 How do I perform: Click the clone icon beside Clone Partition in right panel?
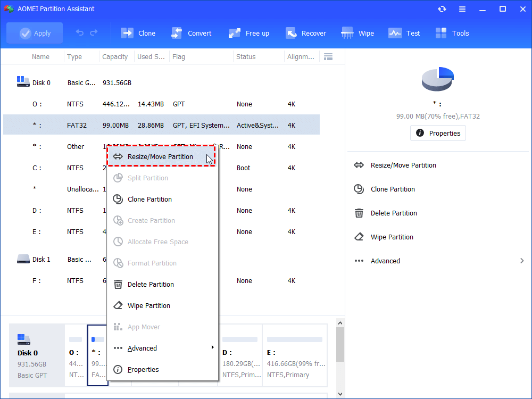[x=359, y=189]
